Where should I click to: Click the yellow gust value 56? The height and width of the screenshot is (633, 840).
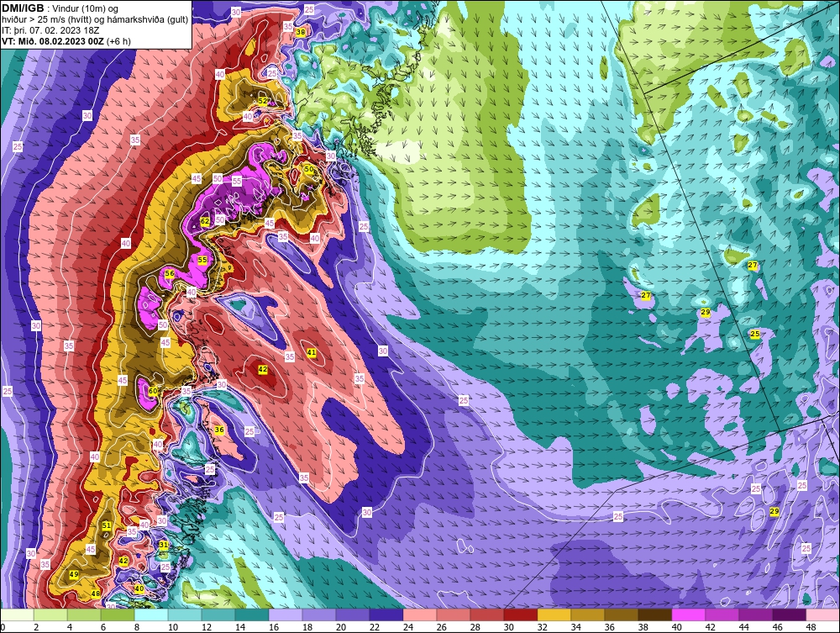coord(170,273)
